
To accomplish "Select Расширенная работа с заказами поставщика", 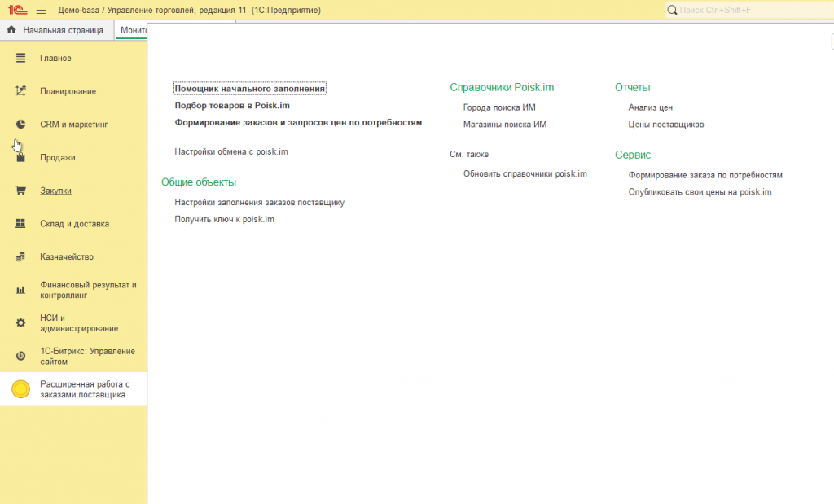I will (x=73, y=389).
